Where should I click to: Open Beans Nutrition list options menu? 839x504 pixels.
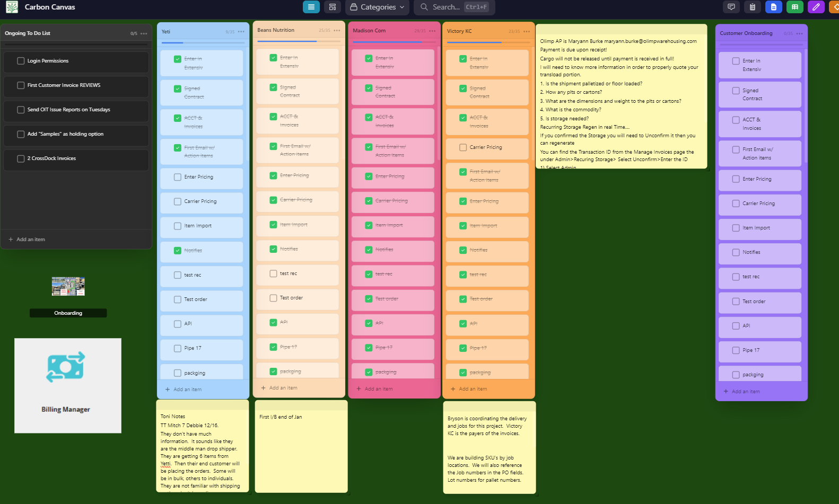pyautogui.click(x=337, y=30)
